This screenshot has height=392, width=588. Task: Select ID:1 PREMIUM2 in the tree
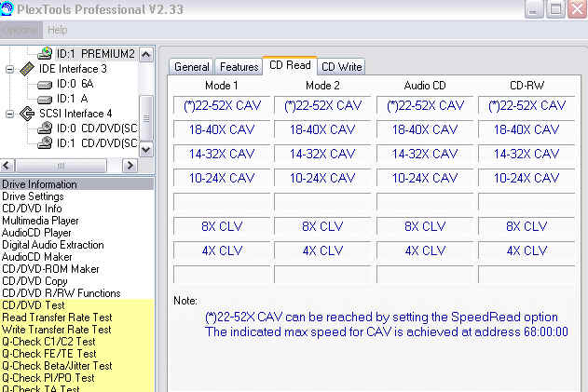pyautogui.click(x=96, y=54)
